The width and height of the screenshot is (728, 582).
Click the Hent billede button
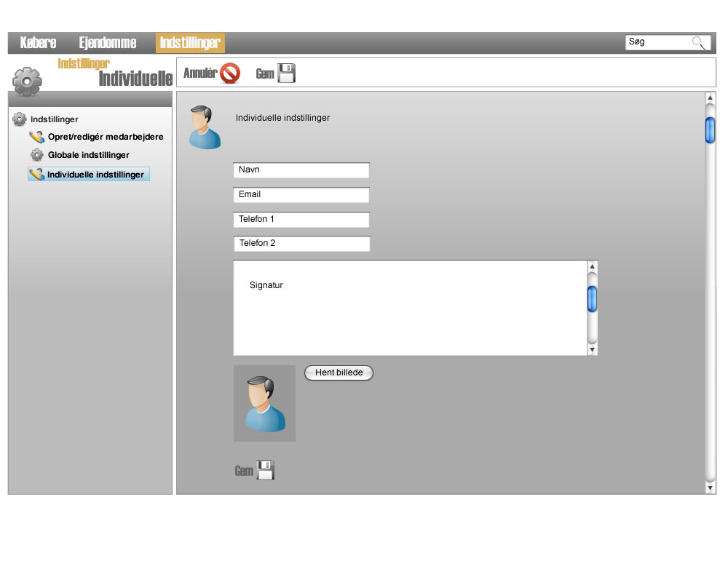click(339, 372)
